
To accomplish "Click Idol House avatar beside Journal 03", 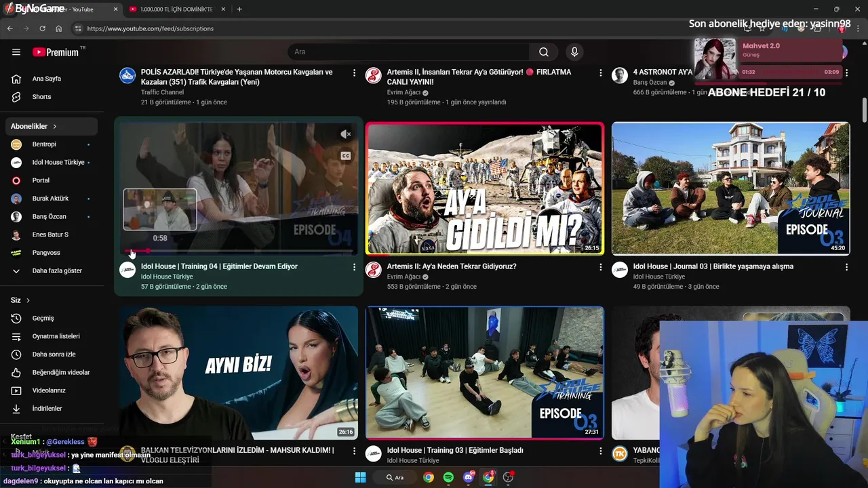I will 620,270.
